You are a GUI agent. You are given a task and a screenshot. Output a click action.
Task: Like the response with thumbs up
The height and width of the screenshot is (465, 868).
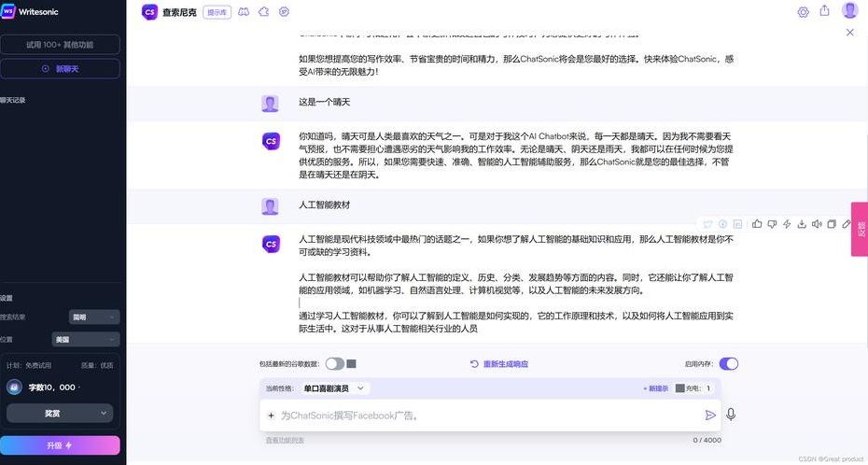[x=757, y=224]
